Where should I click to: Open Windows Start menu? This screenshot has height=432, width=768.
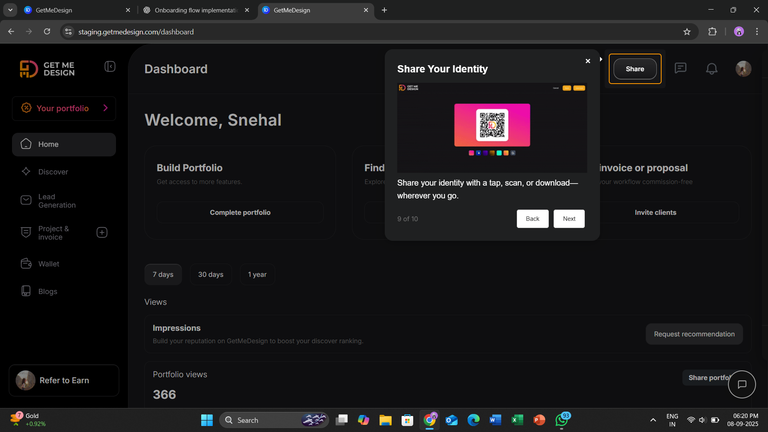(207, 420)
